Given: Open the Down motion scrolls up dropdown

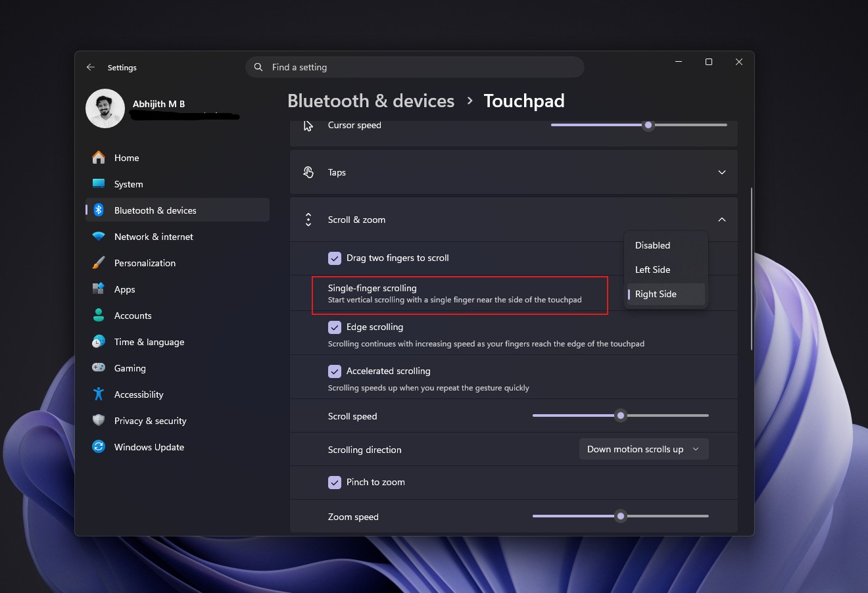Looking at the screenshot, I should click(644, 449).
